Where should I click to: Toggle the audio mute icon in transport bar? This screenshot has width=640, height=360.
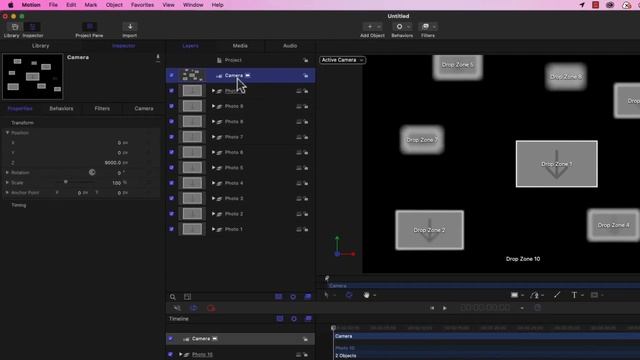pos(177,308)
